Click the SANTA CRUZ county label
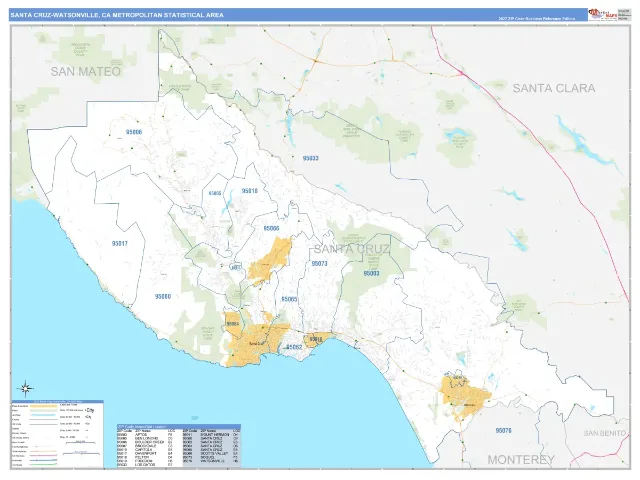Screen dimensions: 640x480 (x=351, y=249)
